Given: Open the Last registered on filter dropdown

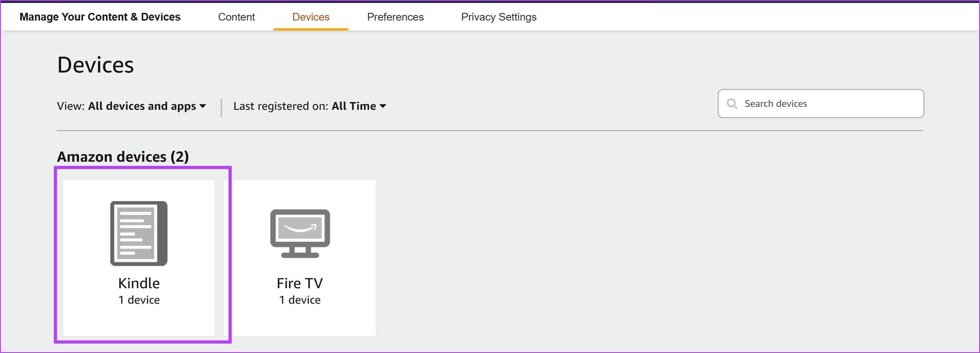Looking at the screenshot, I should [309, 106].
